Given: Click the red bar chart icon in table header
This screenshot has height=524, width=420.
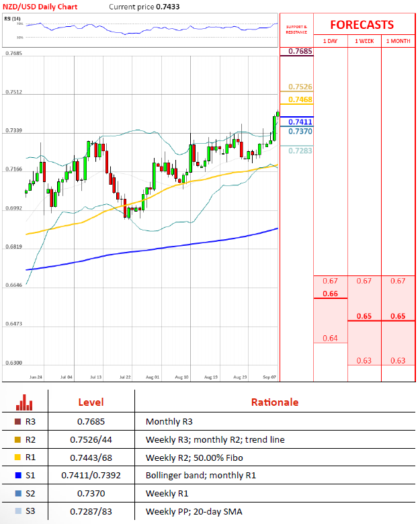Looking at the screenshot, I should (25, 402).
